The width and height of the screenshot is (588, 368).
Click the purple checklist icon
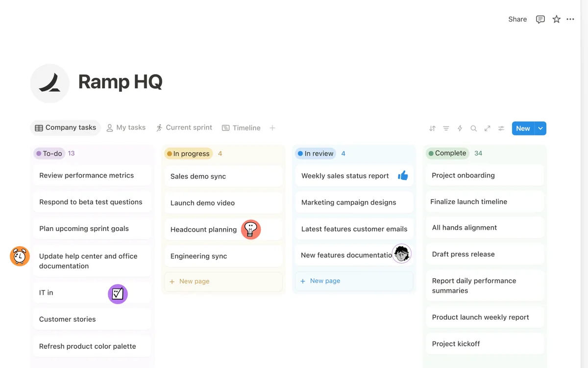coord(118,294)
